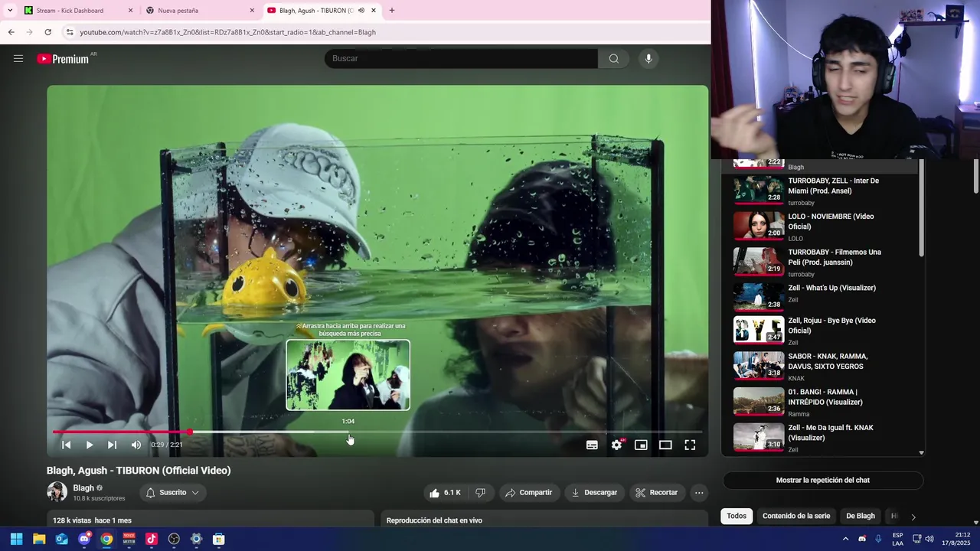Image resolution: width=980 pixels, height=551 pixels.
Task: Skip to previous video in player
Action: click(66, 445)
